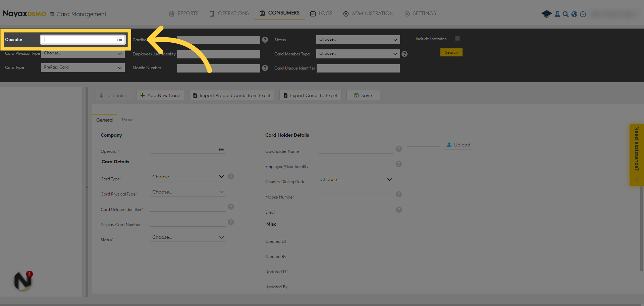Open the ADMINISTRATION menu
The height and width of the screenshot is (306, 644).
tap(368, 13)
